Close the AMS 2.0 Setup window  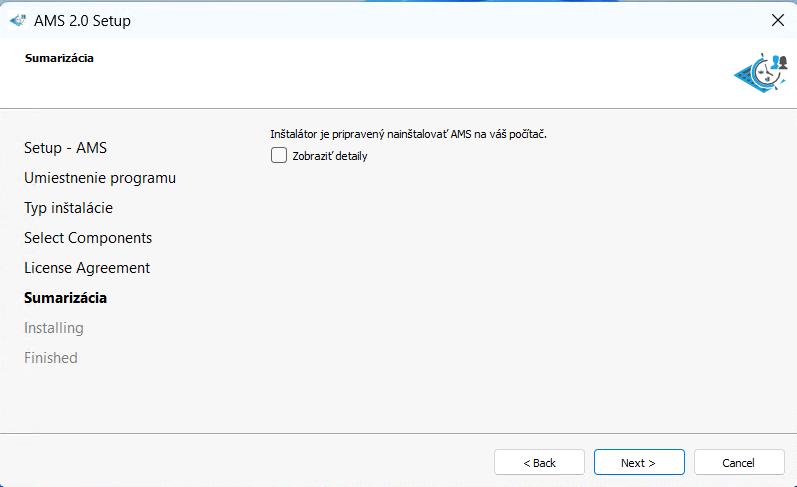point(777,20)
